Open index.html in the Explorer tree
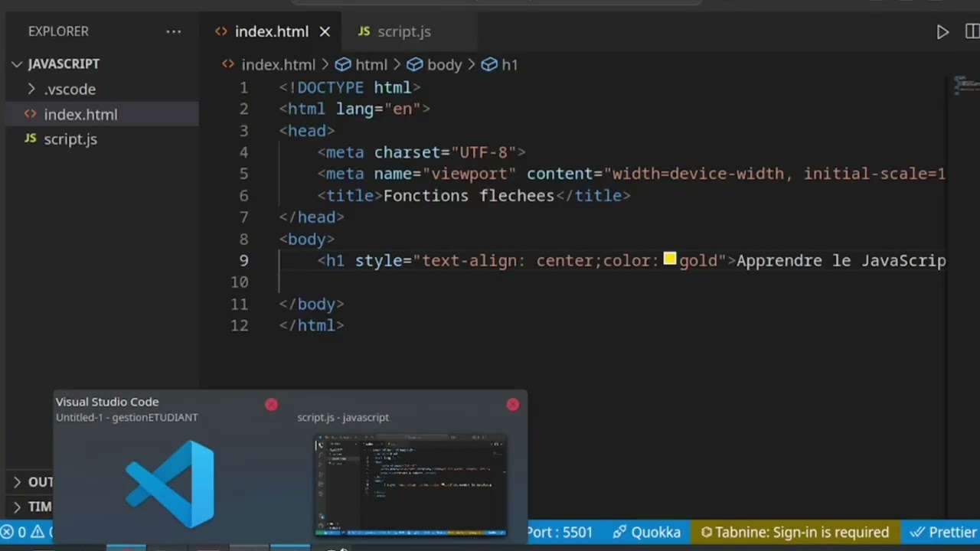This screenshot has height=551, width=980. (80, 114)
